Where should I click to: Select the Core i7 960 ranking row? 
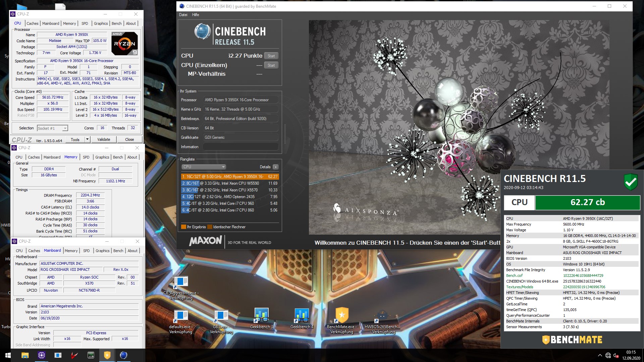pos(230,203)
